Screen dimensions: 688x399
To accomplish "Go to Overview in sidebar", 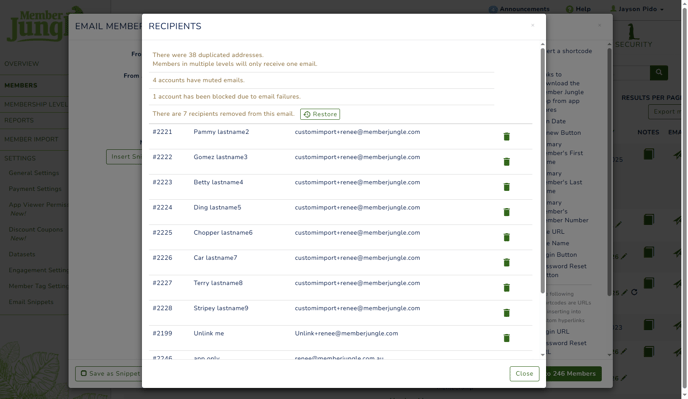I will pos(22,64).
